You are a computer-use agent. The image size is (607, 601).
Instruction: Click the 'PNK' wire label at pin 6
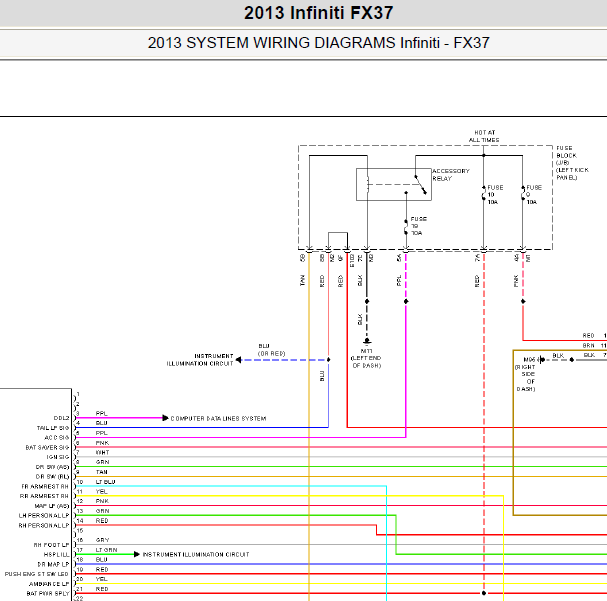[102, 443]
